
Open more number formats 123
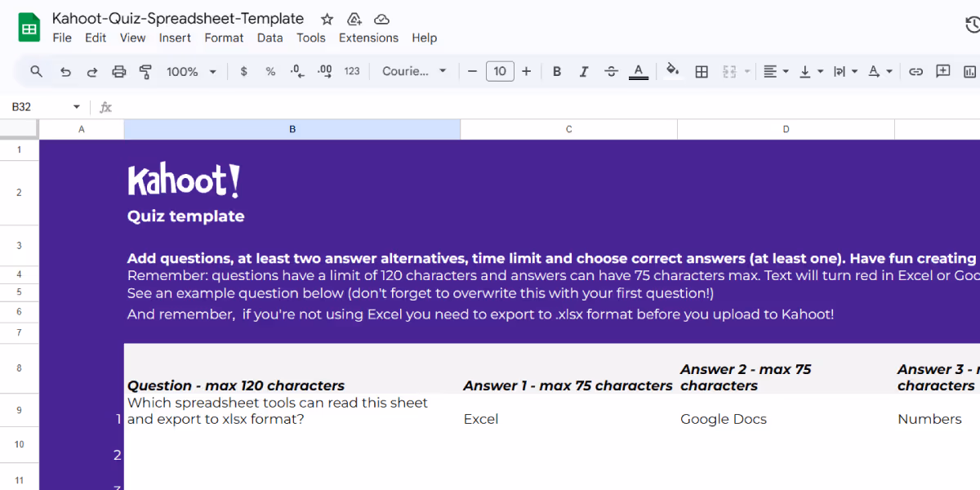[352, 72]
